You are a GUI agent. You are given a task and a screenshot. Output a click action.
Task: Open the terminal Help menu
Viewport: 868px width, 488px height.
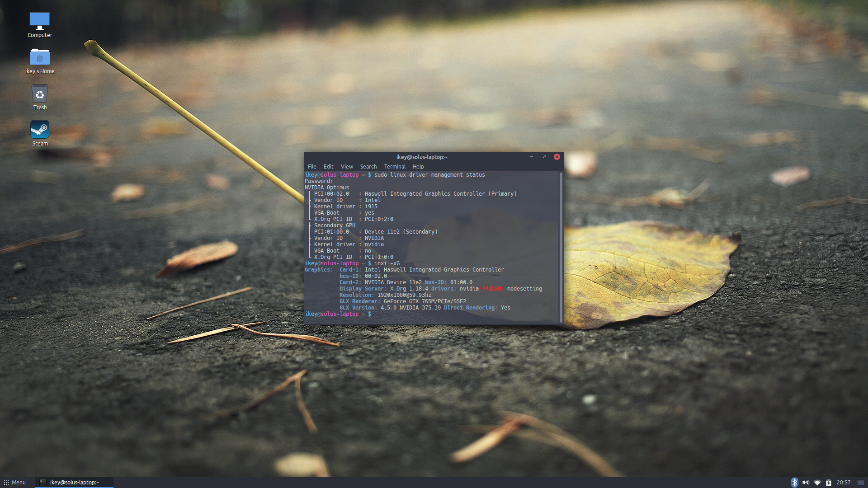pos(418,167)
